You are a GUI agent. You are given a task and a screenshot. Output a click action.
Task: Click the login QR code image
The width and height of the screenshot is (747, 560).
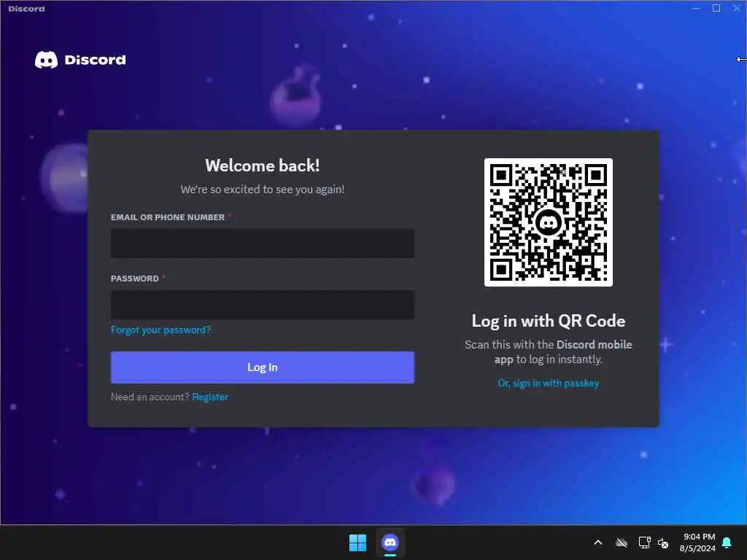(549, 222)
